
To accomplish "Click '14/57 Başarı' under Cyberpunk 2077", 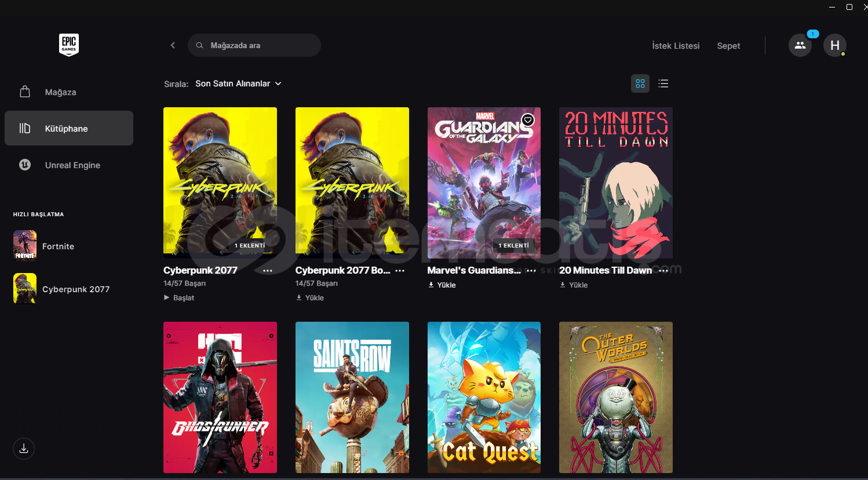I will [184, 283].
